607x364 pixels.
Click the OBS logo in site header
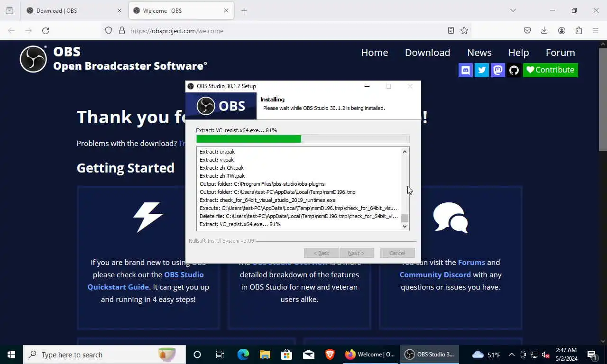(x=33, y=59)
